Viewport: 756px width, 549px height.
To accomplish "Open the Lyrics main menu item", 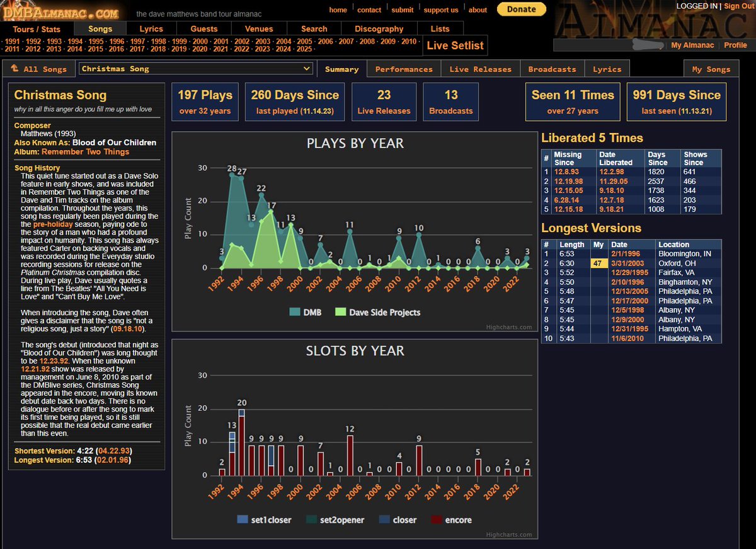I will pos(151,29).
